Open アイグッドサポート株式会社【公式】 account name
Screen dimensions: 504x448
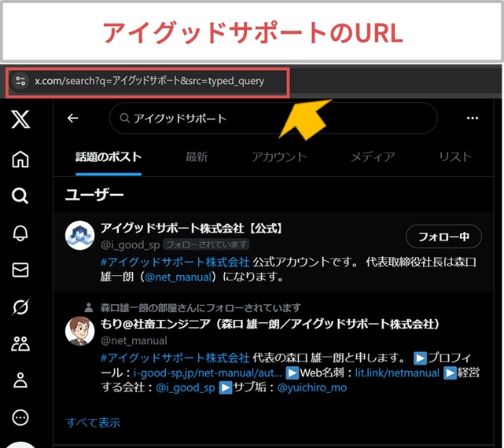point(192,228)
